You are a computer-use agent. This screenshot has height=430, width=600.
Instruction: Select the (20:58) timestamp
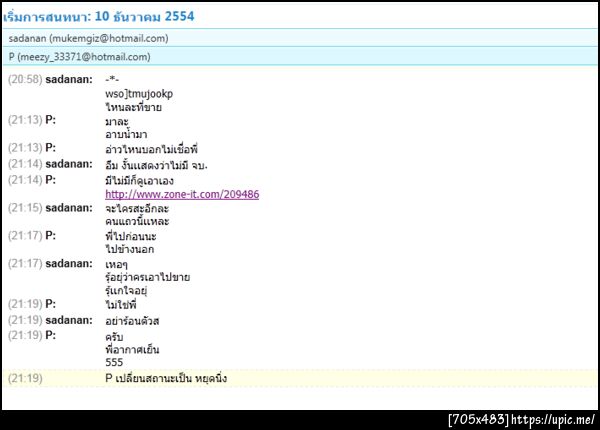pyautogui.click(x=25, y=79)
